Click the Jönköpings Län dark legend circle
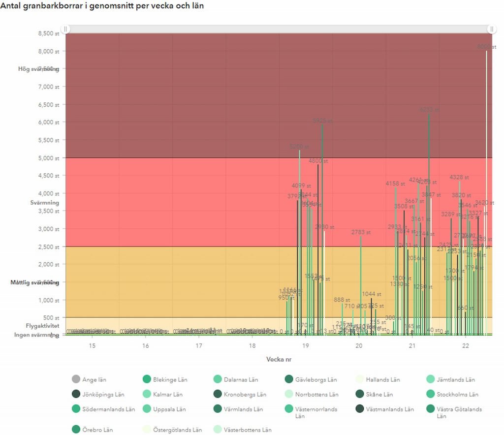 click(x=76, y=394)
